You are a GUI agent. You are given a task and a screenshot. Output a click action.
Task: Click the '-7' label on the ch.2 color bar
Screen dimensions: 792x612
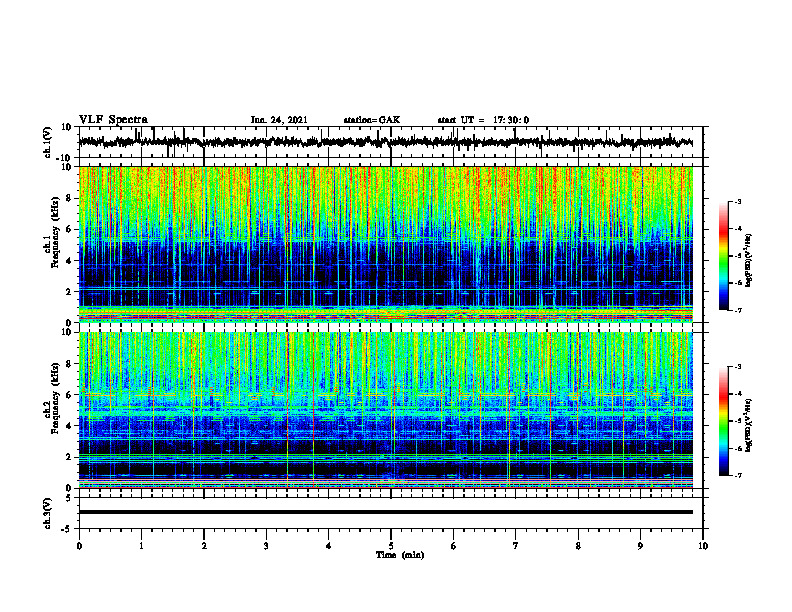pos(737,475)
